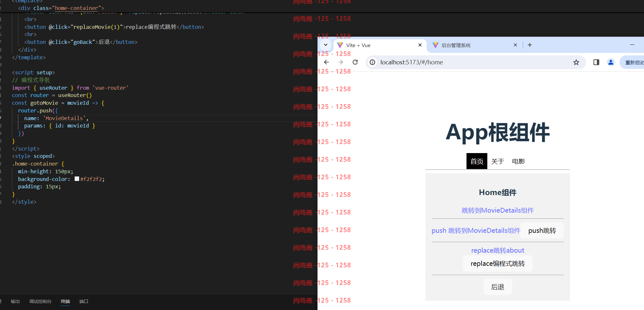
Task: Click the replace编程式跳转 button
Action: pyautogui.click(x=498, y=264)
